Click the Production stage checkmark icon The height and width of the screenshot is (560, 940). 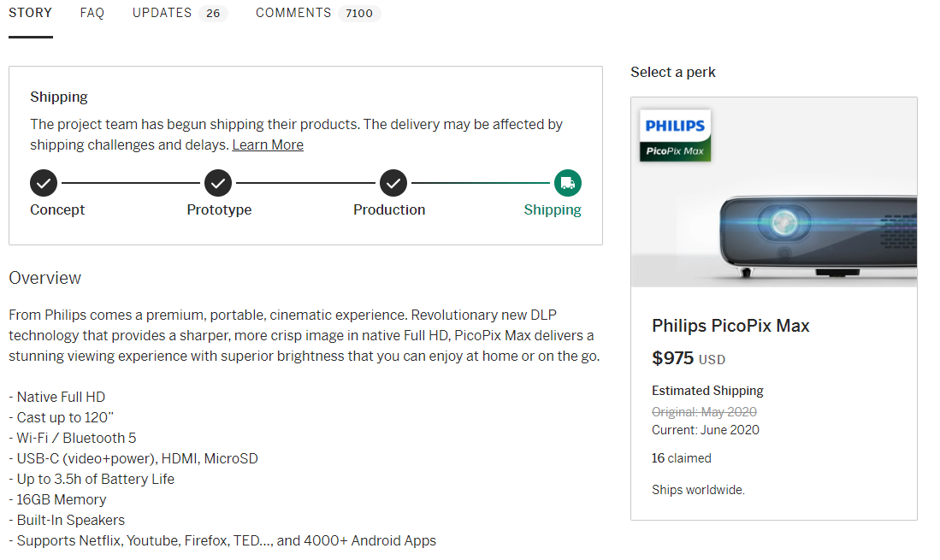click(393, 183)
